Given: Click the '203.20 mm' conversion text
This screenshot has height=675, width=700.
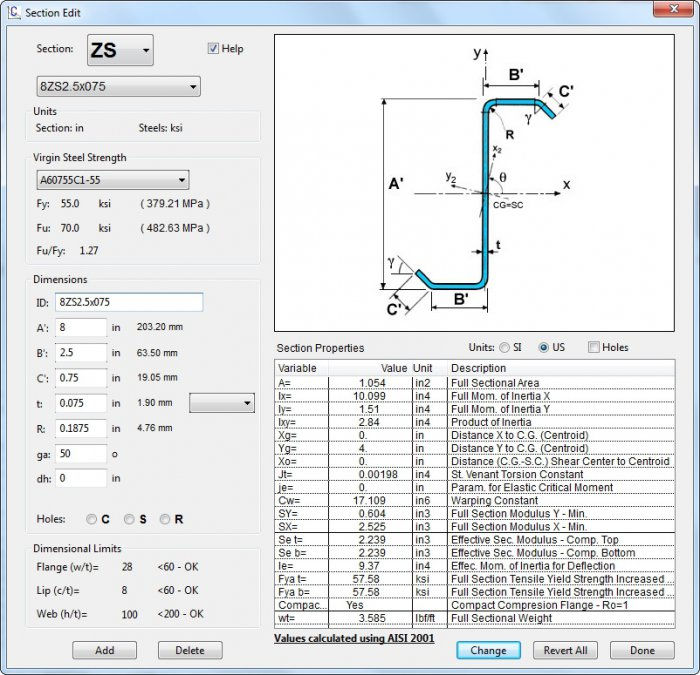Looking at the screenshot, I should tap(160, 327).
